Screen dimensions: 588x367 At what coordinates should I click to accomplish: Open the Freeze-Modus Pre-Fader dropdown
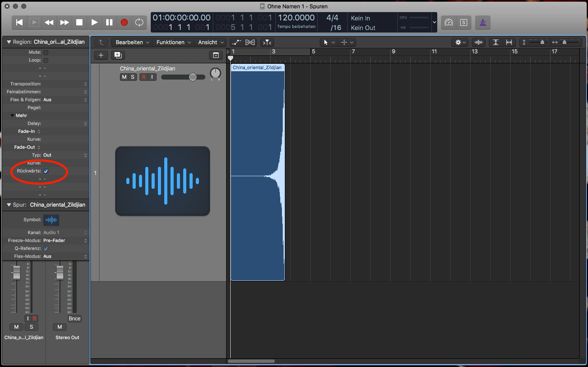(65, 240)
